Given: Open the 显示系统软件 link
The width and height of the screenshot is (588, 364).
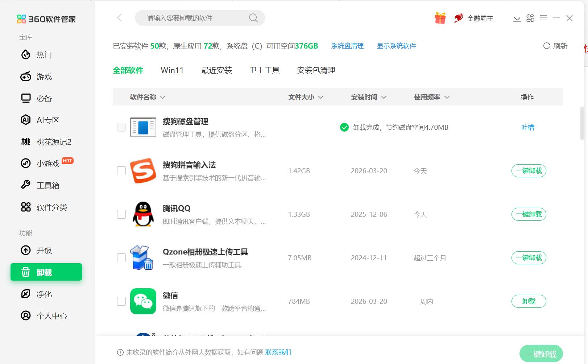Looking at the screenshot, I should point(396,46).
